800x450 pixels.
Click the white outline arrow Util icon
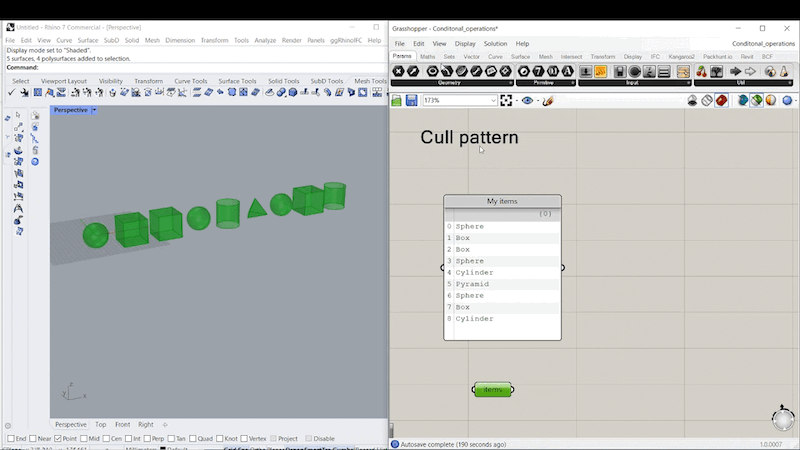750,71
